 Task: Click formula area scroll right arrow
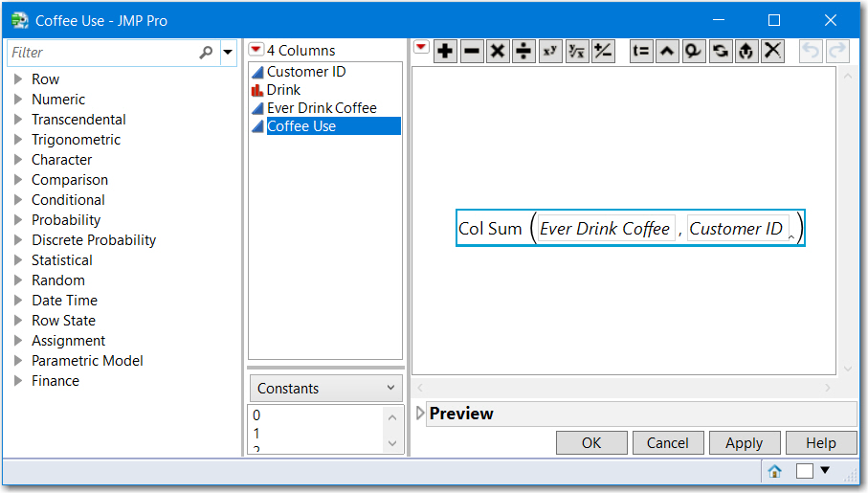point(828,388)
